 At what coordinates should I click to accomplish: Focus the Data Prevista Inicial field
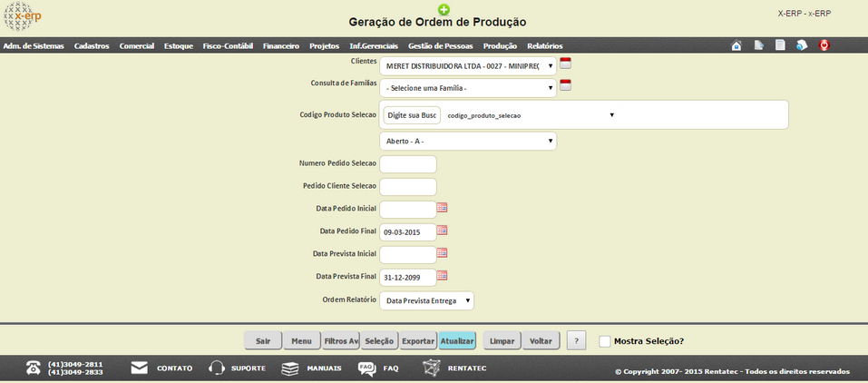pos(408,255)
